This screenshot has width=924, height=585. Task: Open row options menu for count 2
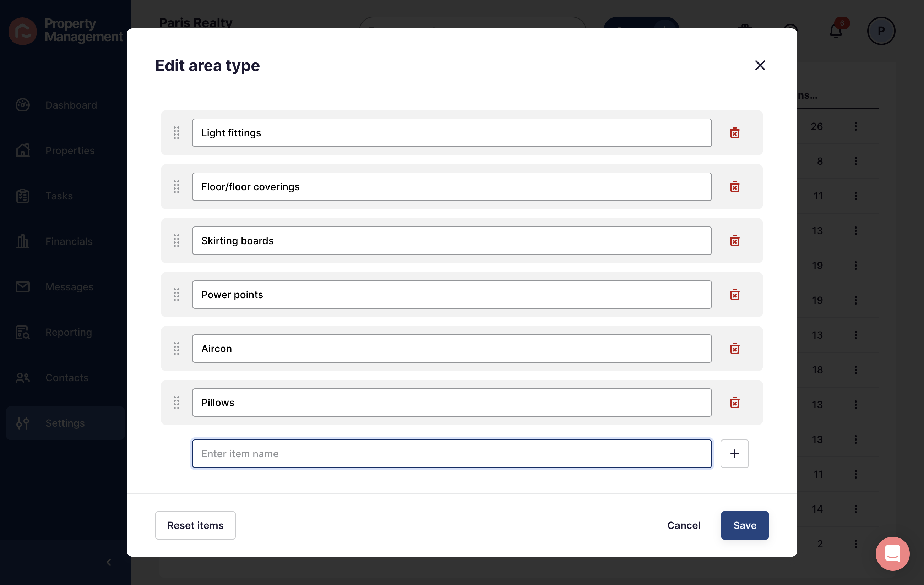tap(856, 543)
